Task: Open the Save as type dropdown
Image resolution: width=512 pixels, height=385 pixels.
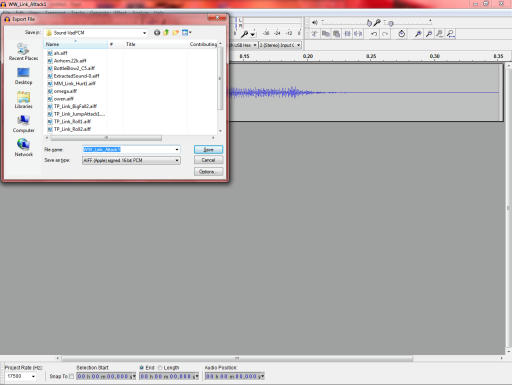Action: pyautogui.click(x=177, y=160)
